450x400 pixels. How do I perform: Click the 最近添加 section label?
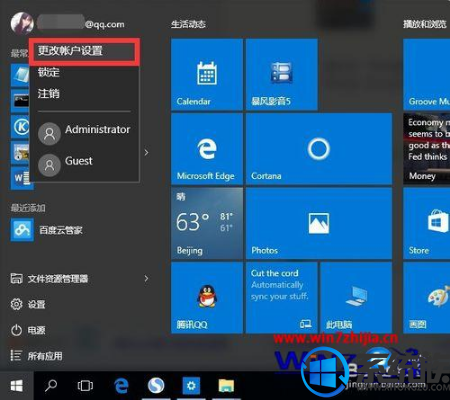[x=28, y=208]
